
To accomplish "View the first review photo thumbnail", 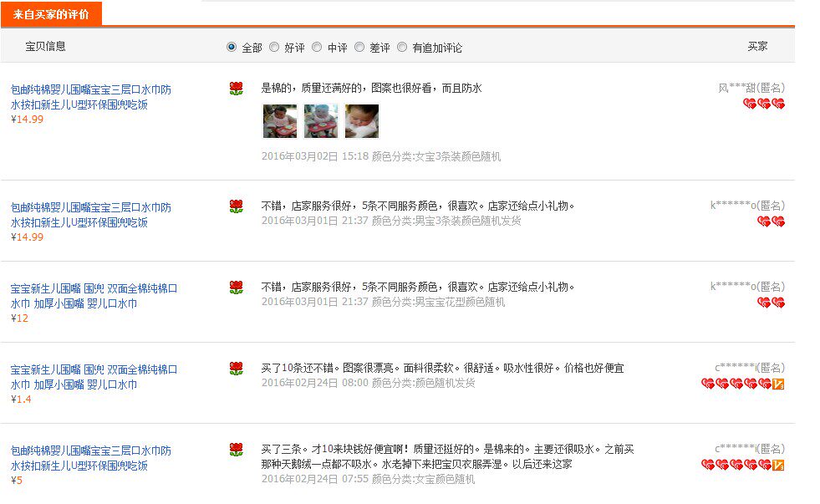I will coord(280,121).
